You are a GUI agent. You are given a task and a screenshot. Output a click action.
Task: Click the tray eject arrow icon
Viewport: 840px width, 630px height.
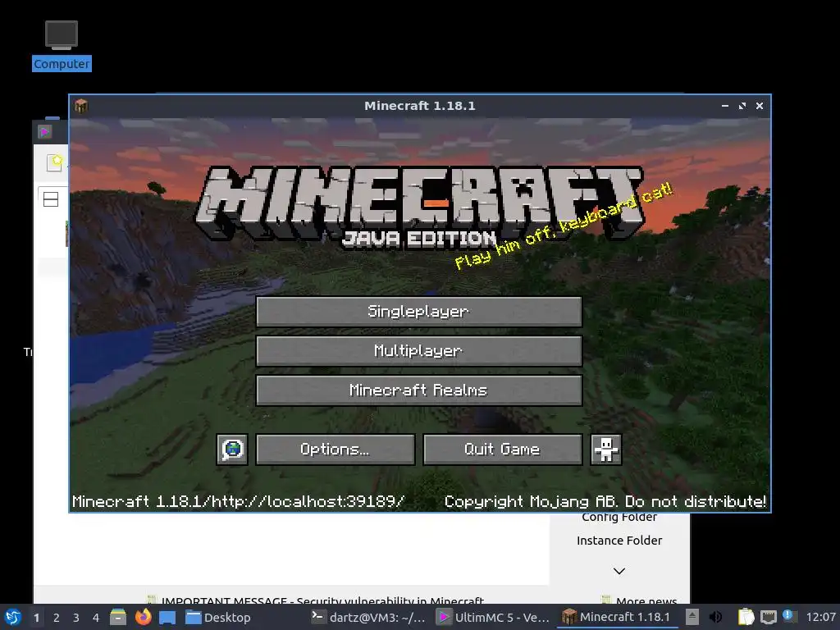pyautogui.click(x=692, y=617)
